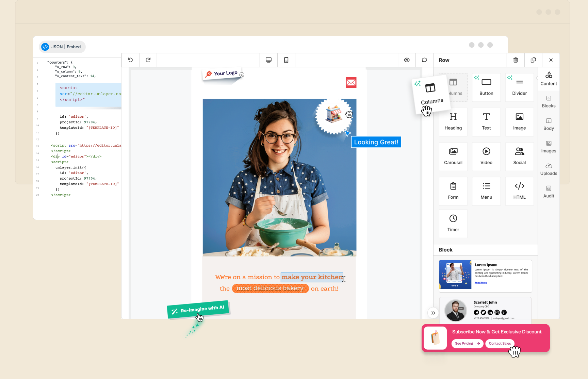
Task: Select the Button content tool
Action: coord(486,87)
